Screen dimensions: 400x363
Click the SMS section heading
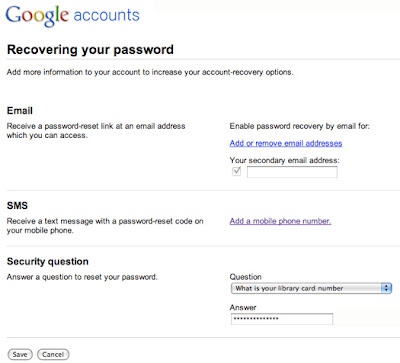point(17,205)
